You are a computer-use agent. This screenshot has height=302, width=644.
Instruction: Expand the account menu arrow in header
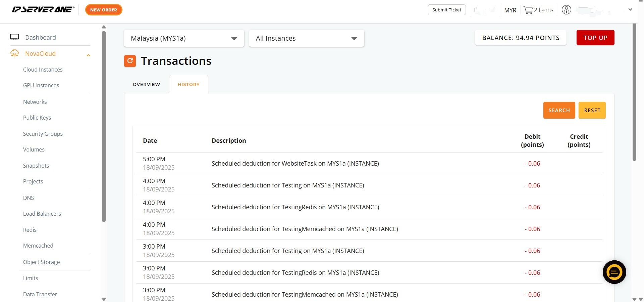(630, 10)
